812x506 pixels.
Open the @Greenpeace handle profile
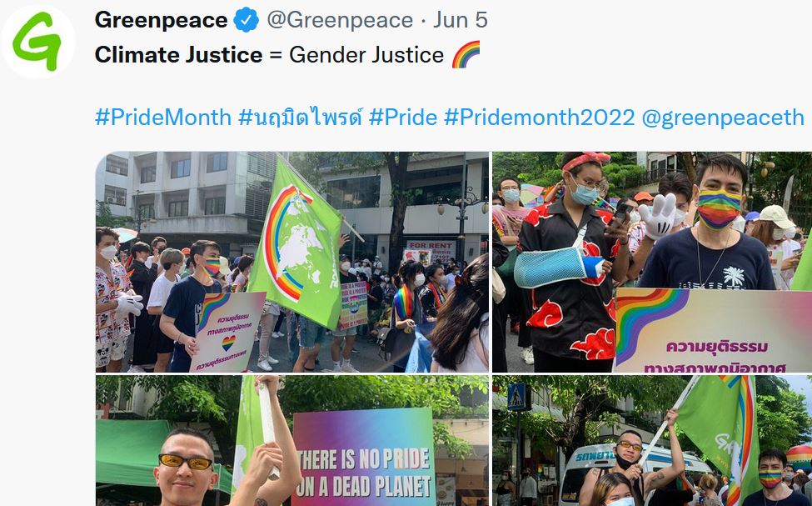click(x=340, y=20)
